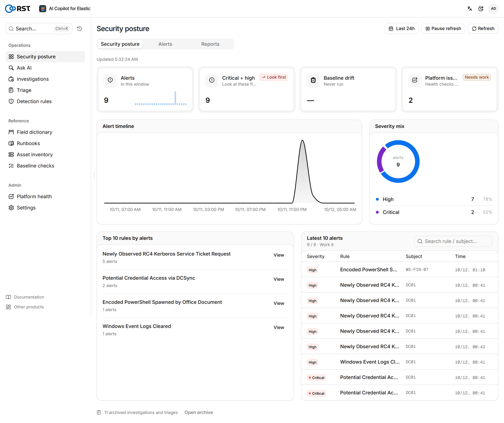Open the Windows Event Logs Cl... alert row
The image size is (504, 423).
tap(400, 362)
